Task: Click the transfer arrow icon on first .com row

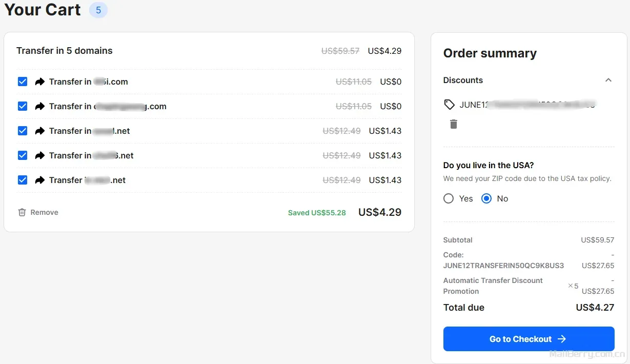Action: coord(40,82)
